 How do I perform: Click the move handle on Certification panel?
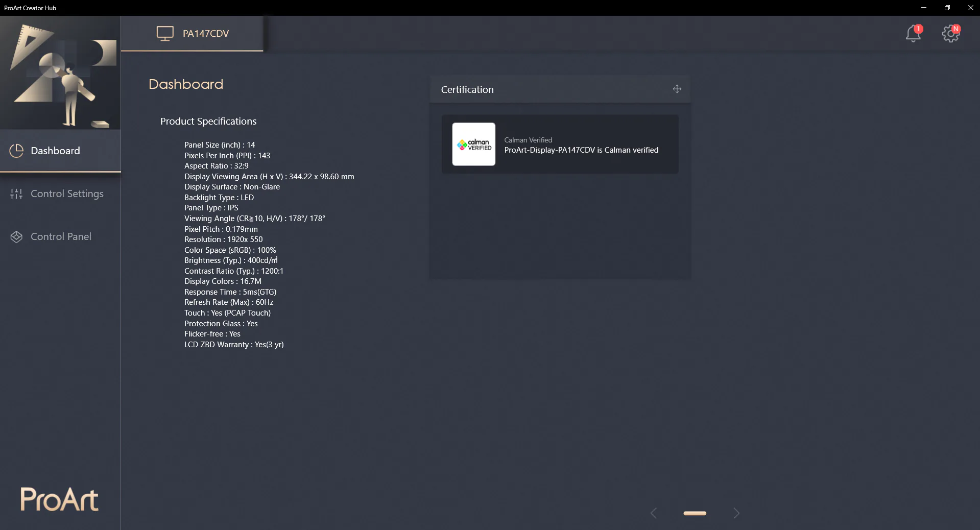(x=677, y=89)
